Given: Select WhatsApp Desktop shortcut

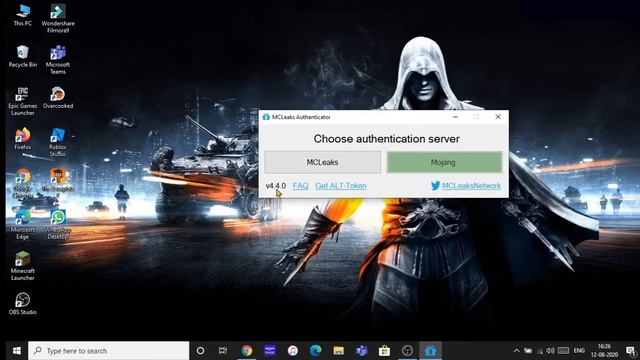Looking at the screenshot, I should pos(58,224).
